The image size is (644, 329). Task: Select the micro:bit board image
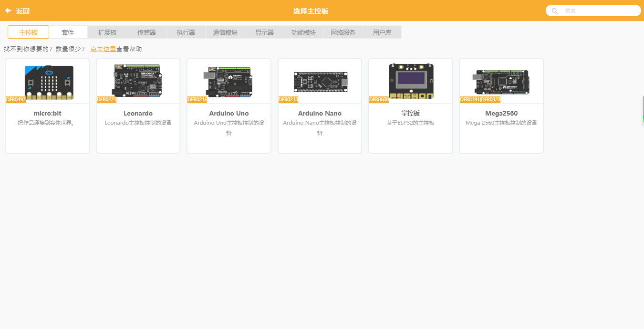(x=49, y=82)
